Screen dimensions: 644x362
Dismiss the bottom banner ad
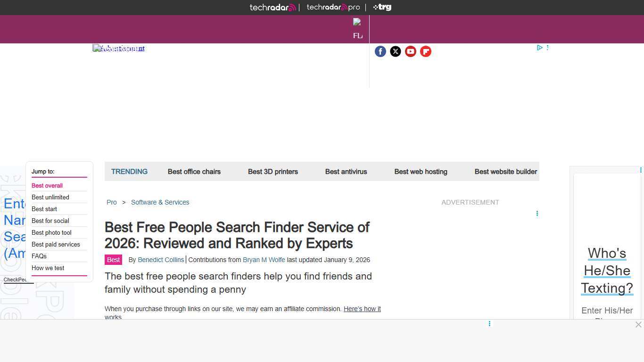click(x=638, y=325)
